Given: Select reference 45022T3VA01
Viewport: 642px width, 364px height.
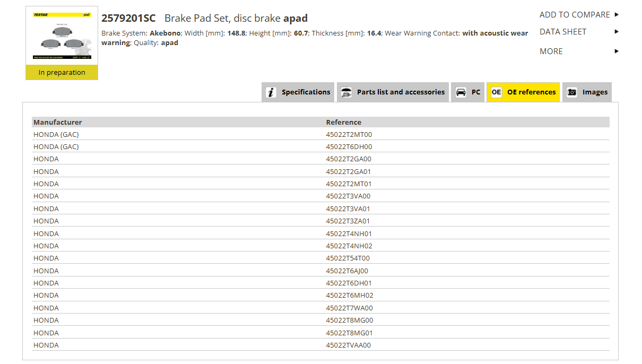Looking at the screenshot, I should 349,209.
